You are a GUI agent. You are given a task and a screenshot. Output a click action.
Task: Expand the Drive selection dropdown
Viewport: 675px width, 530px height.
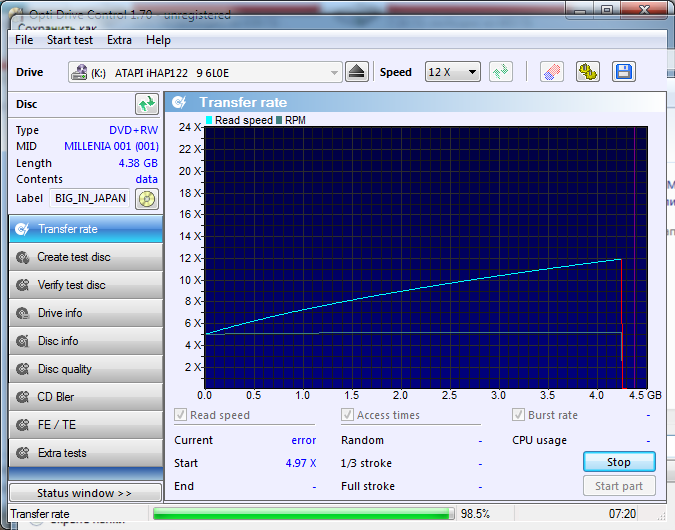pyautogui.click(x=334, y=72)
